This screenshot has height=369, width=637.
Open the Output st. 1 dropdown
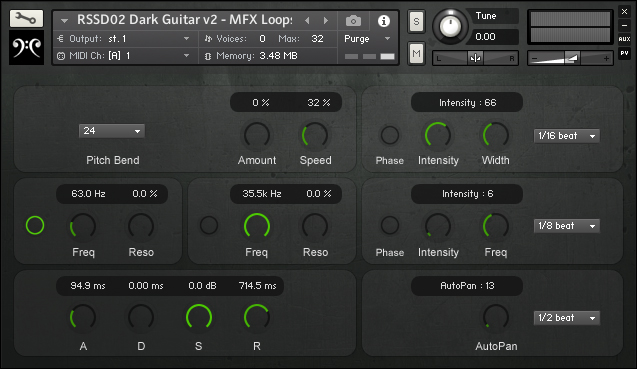tap(127, 39)
